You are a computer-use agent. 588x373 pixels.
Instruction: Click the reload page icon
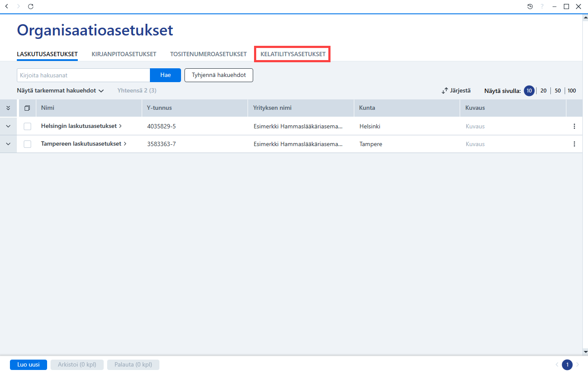pos(31,6)
